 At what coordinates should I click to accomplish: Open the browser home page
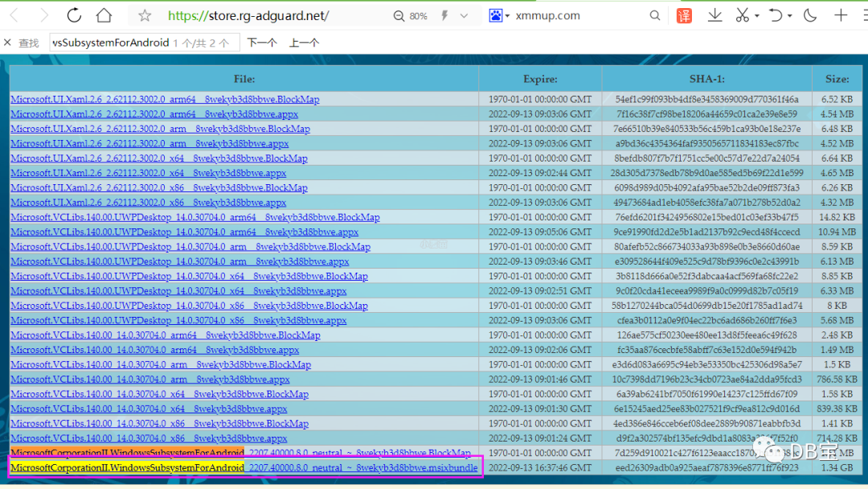pos(104,15)
